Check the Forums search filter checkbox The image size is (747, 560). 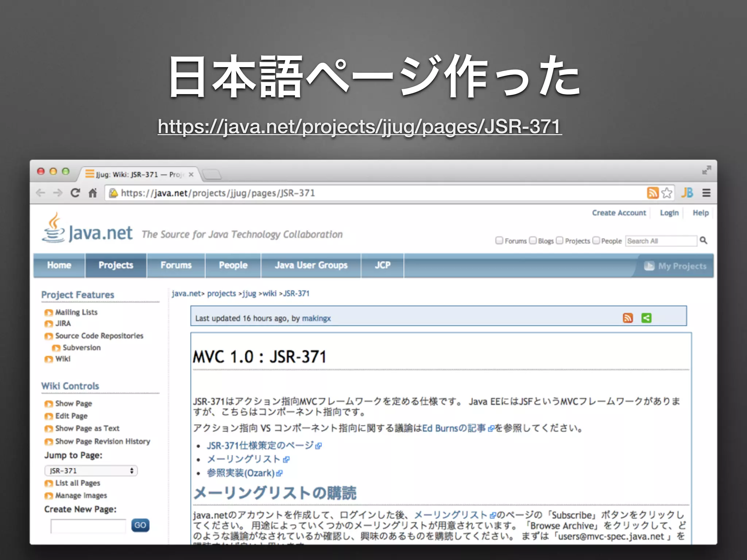499,240
